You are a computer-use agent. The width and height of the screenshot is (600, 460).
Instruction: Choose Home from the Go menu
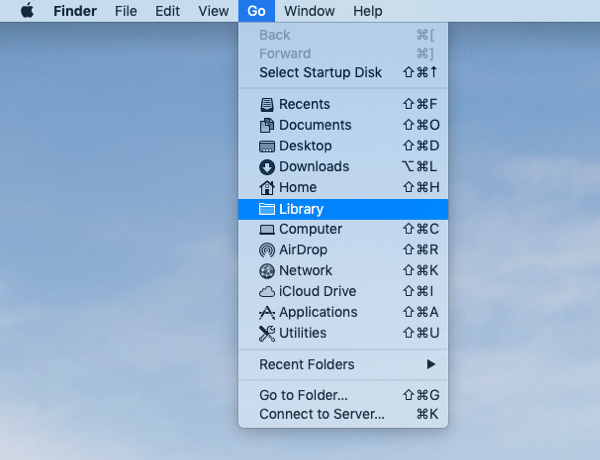(x=343, y=188)
